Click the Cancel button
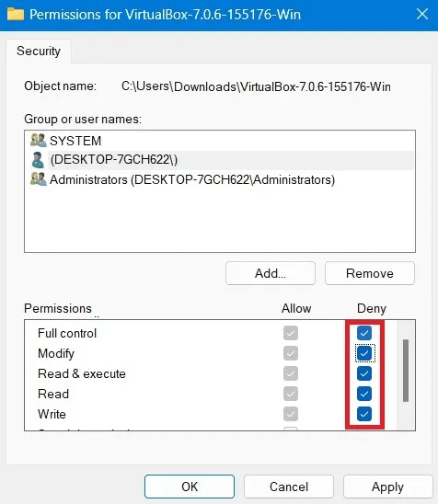This screenshot has height=504, width=438. (289, 487)
